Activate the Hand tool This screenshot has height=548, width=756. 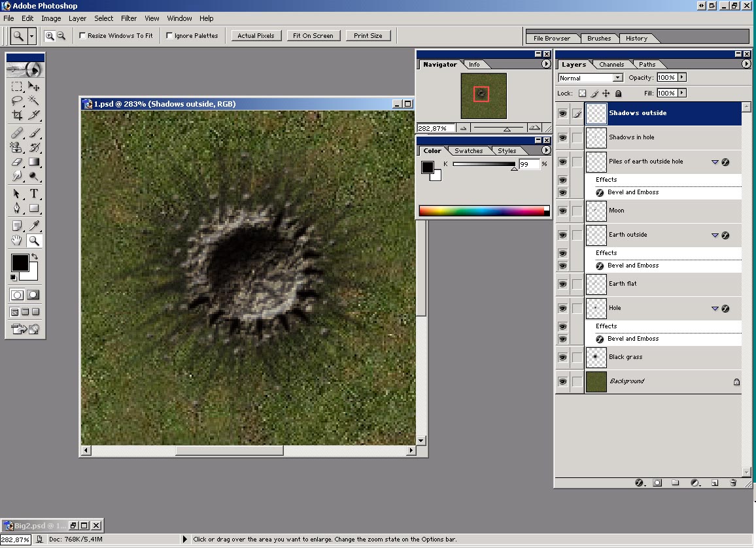coord(17,241)
